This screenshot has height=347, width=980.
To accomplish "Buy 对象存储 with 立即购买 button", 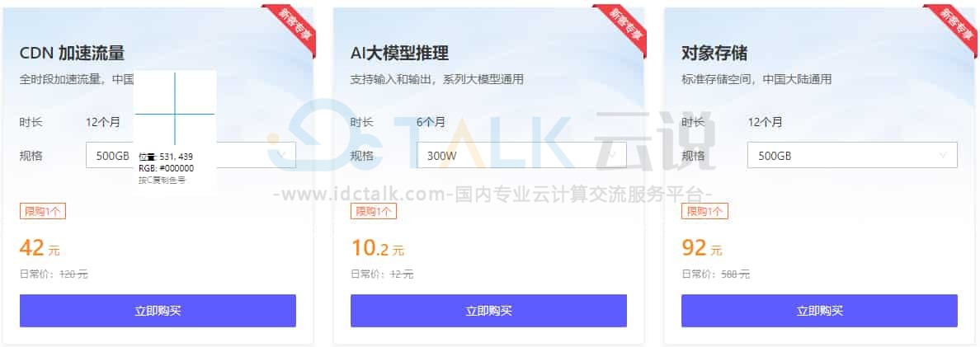I will coord(819,311).
